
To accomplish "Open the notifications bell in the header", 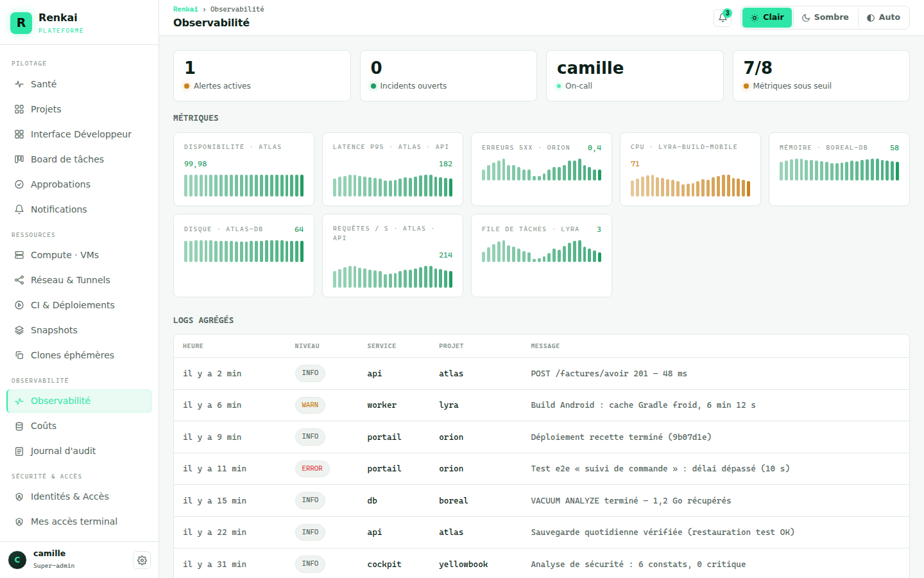I will coord(723,18).
